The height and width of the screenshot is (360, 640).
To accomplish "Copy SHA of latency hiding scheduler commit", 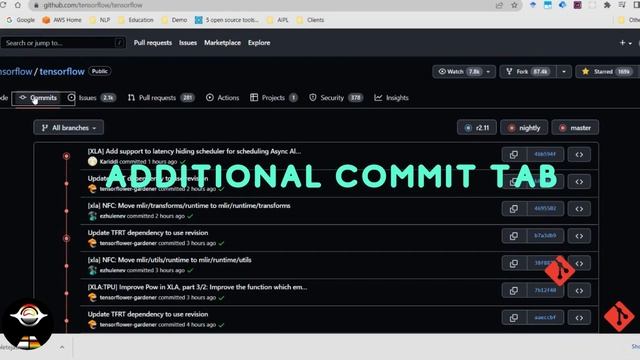I will pyautogui.click(x=514, y=155).
